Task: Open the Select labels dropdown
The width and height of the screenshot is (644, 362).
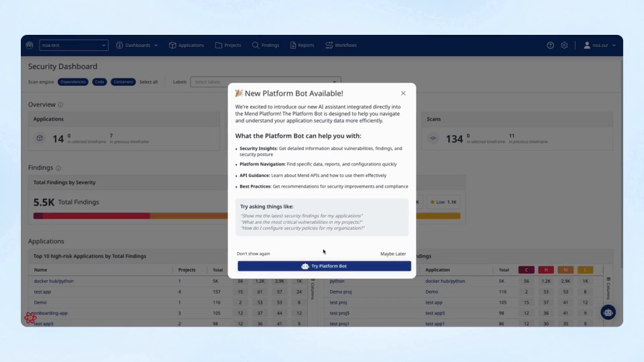Action: pyautogui.click(x=266, y=81)
